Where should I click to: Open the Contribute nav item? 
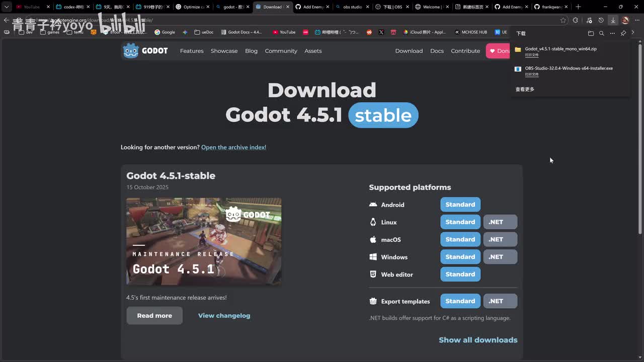point(465,51)
